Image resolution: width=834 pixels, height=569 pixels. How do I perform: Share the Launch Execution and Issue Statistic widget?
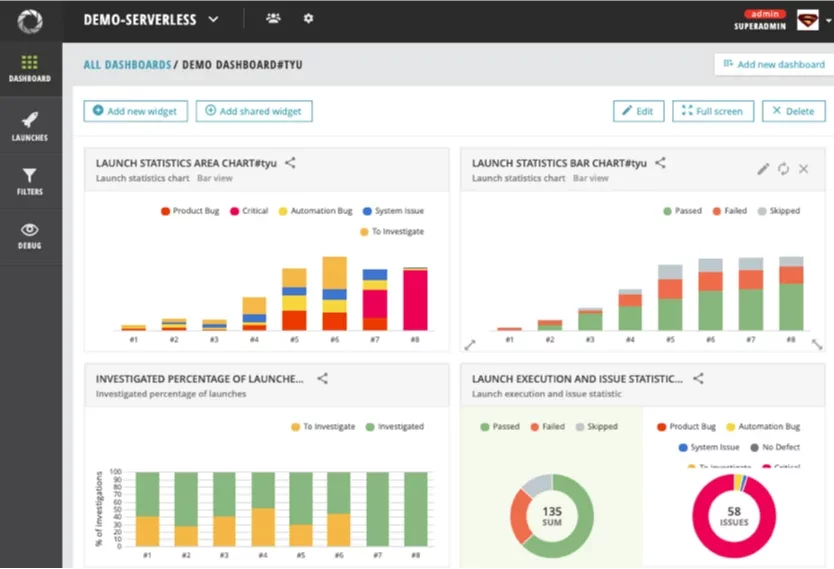coord(698,379)
